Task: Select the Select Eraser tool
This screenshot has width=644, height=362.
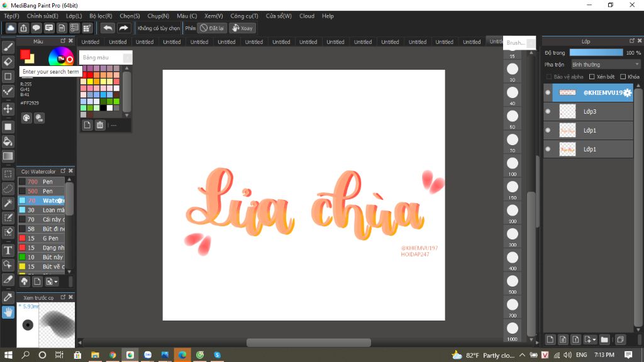Action: click(8, 233)
